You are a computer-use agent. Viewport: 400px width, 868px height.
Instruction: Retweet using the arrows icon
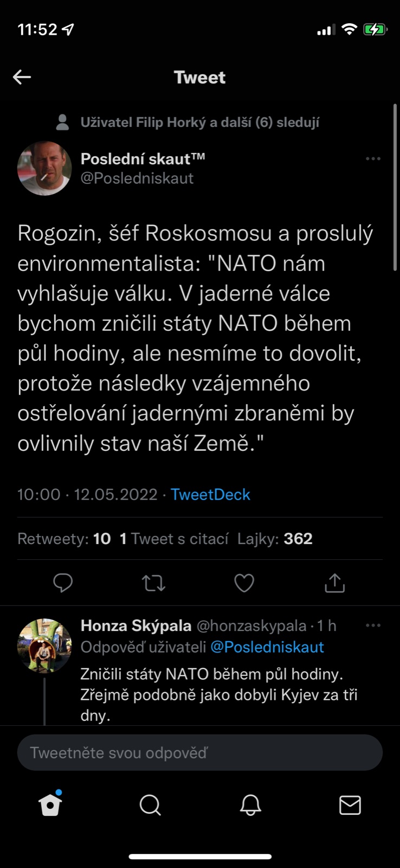pos(153,583)
